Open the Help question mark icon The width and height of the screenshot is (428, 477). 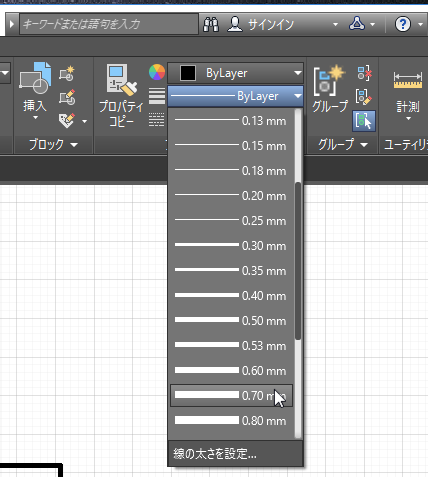(403, 24)
